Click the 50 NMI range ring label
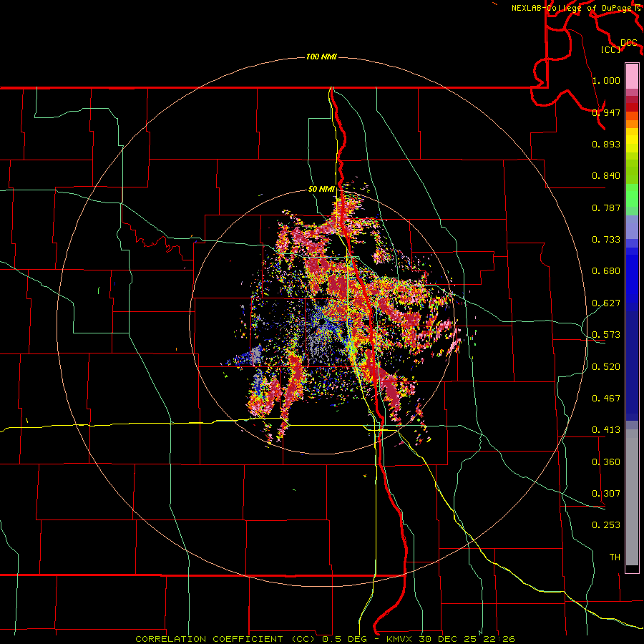The height and width of the screenshot is (644, 644). (x=321, y=190)
